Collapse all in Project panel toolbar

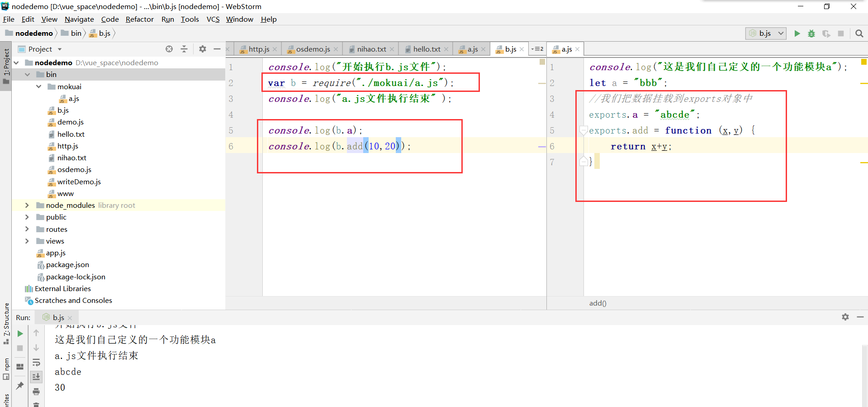point(184,49)
